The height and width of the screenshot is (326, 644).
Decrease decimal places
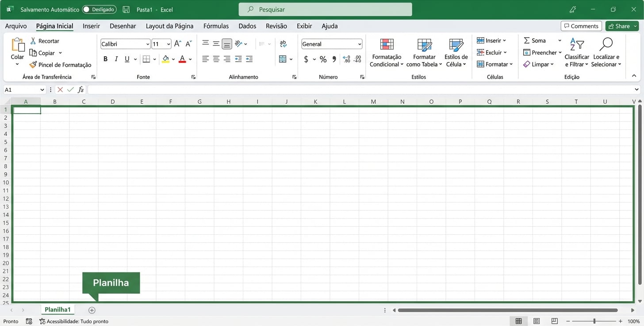[358, 59]
